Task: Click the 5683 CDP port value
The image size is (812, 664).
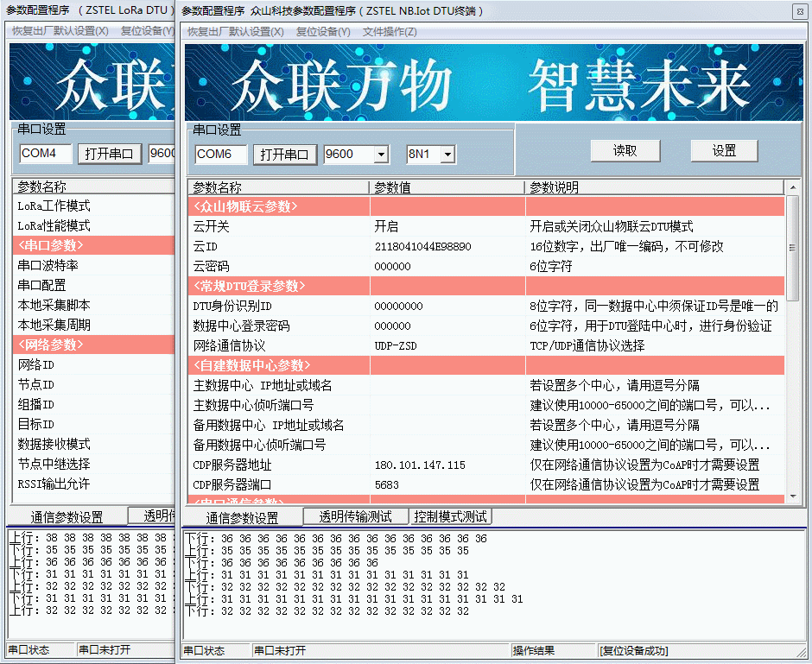Action: click(x=386, y=485)
